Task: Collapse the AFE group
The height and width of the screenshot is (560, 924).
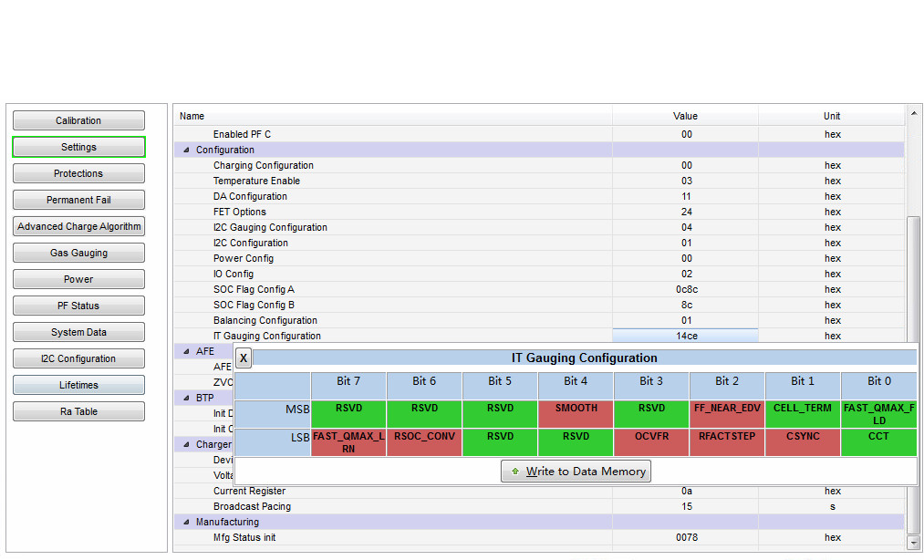Action: (x=186, y=351)
